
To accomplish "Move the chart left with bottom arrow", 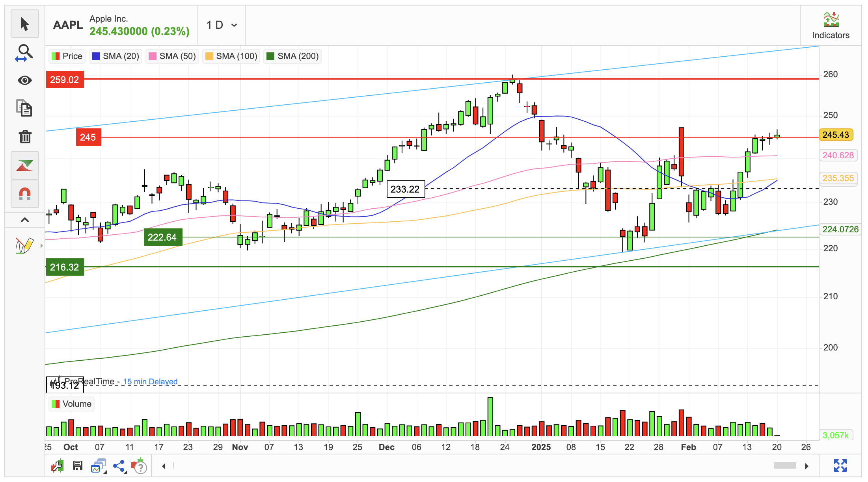I will pos(164,466).
